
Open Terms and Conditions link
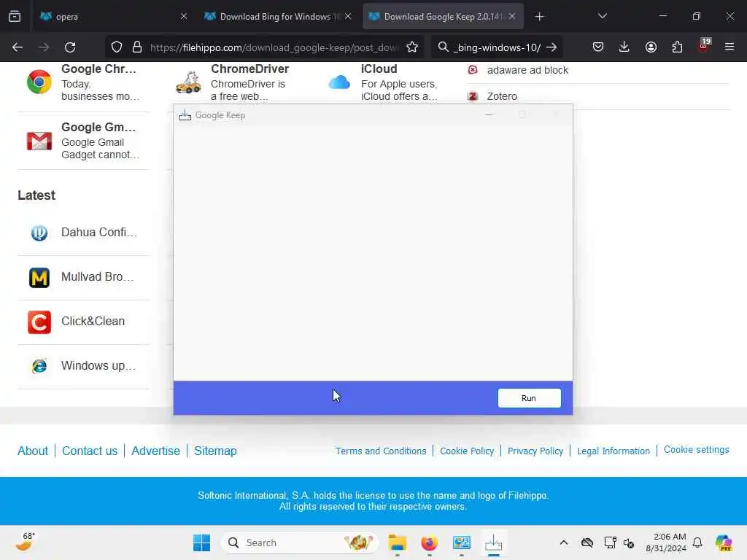click(x=381, y=451)
